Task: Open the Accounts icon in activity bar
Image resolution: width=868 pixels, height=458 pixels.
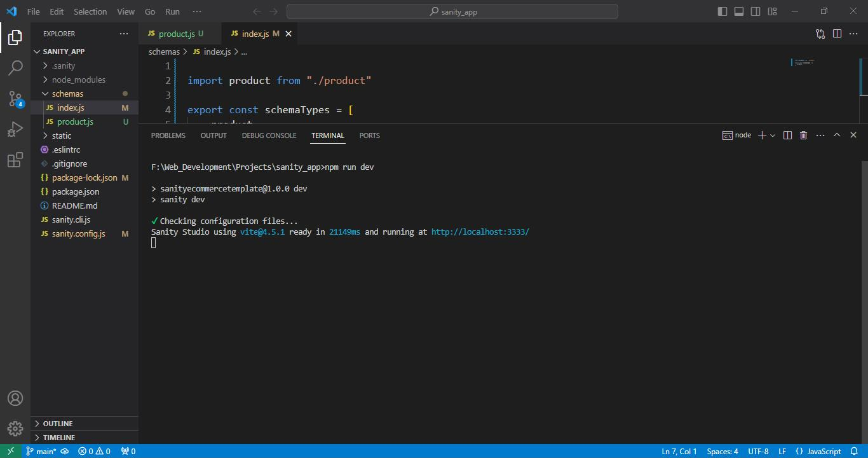Action: tap(15, 398)
